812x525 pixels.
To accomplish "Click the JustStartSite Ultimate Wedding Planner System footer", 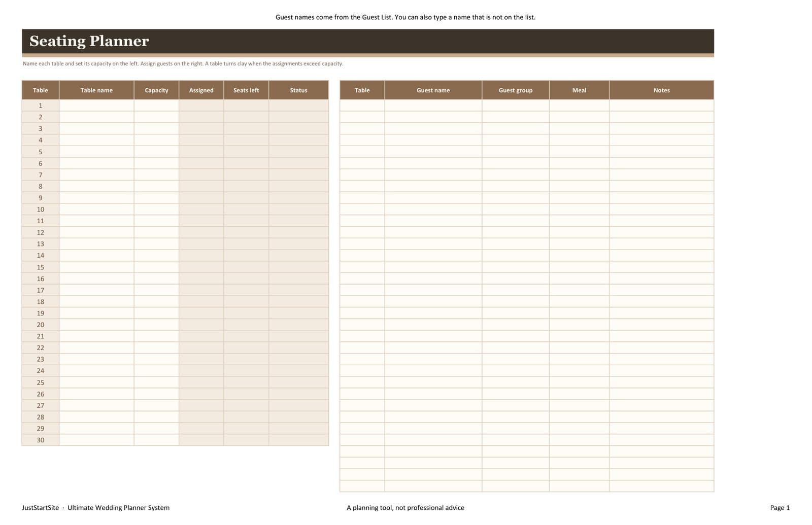I will (96, 508).
